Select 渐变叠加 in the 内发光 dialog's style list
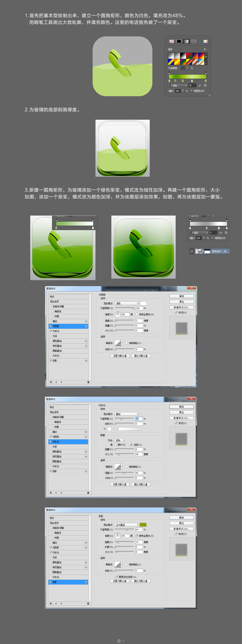The image size is (242, 644). click(57, 456)
